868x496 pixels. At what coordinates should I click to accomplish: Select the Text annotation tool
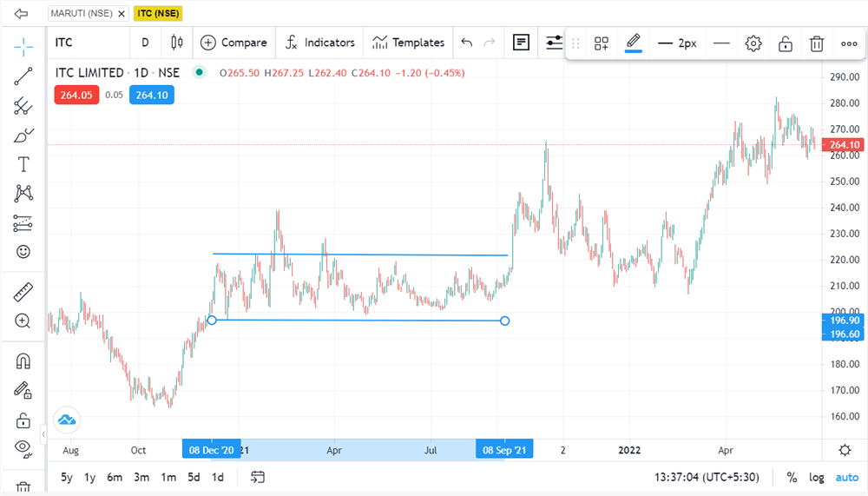point(23,164)
